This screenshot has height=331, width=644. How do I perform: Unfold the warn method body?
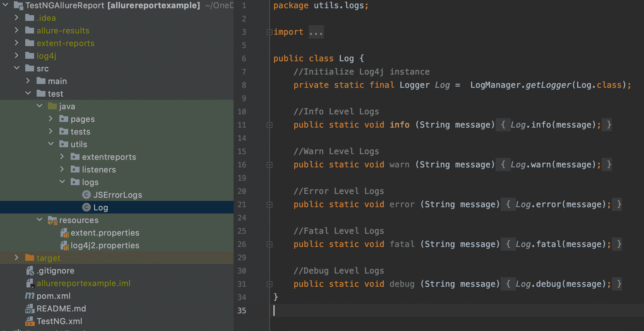pyautogui.click(x=270, y=165)
